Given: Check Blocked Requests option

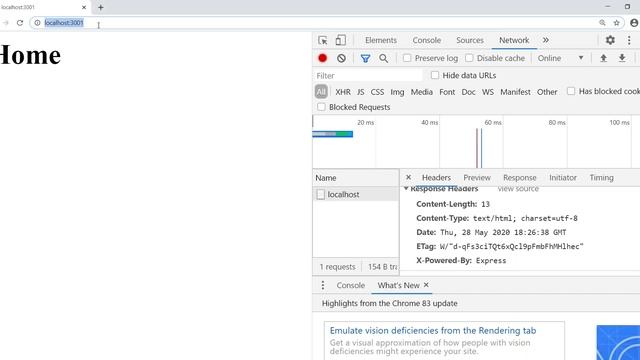Looking at the screenshot, I should [322, 107].
